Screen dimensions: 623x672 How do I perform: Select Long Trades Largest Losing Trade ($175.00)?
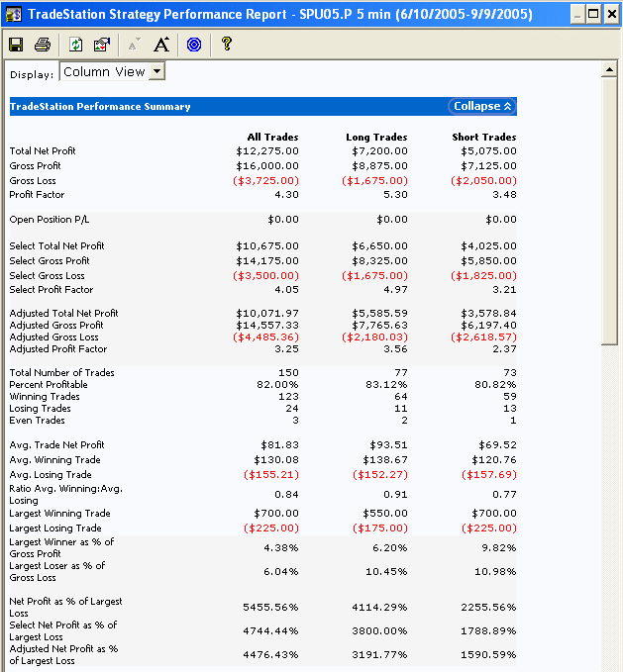[380, 528]
